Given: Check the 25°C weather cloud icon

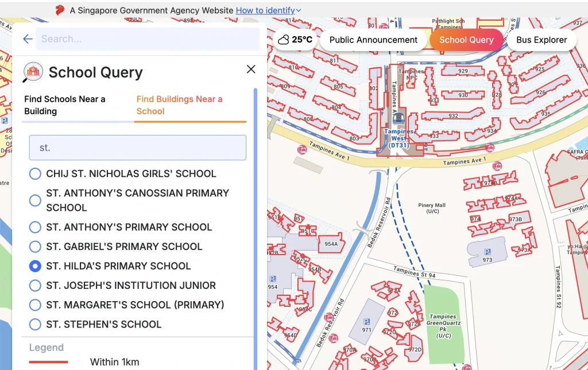Looking at the screenshot, I should coord(284,40).
